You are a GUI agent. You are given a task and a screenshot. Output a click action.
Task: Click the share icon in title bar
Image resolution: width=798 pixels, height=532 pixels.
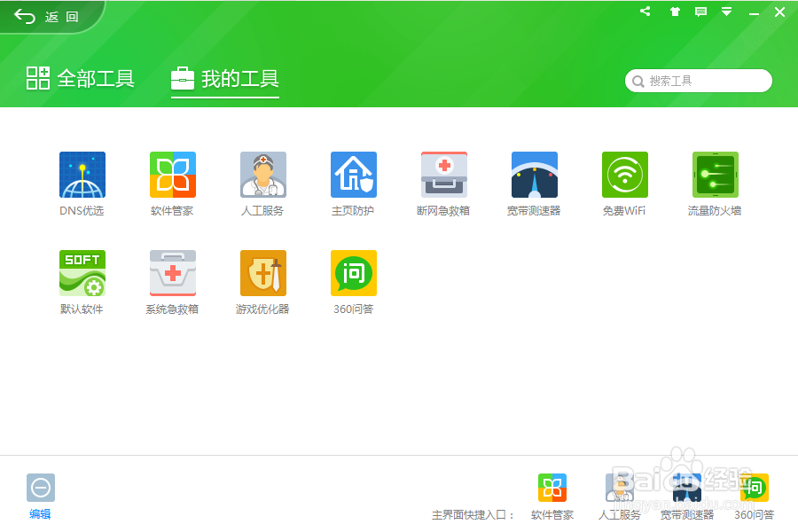tap(645, 12)
